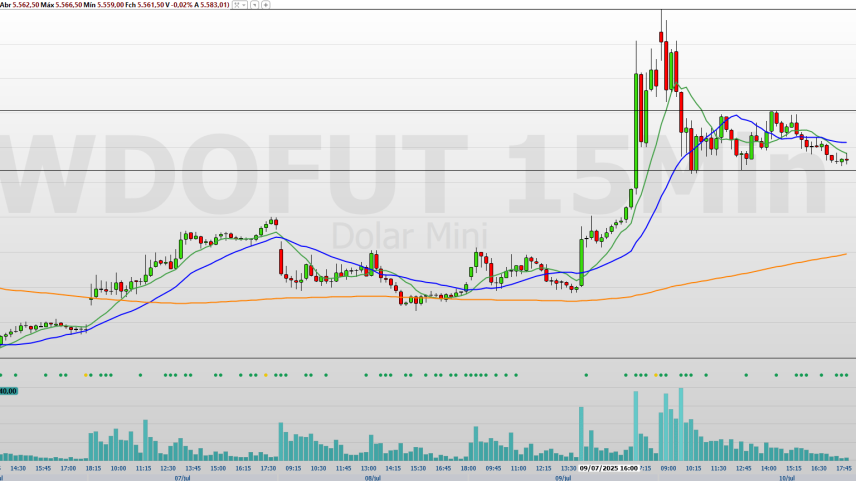This screenshot has width=856, height=481.
Task: Click the 12:30 time axis label
Action: click(x=168, y=468)
